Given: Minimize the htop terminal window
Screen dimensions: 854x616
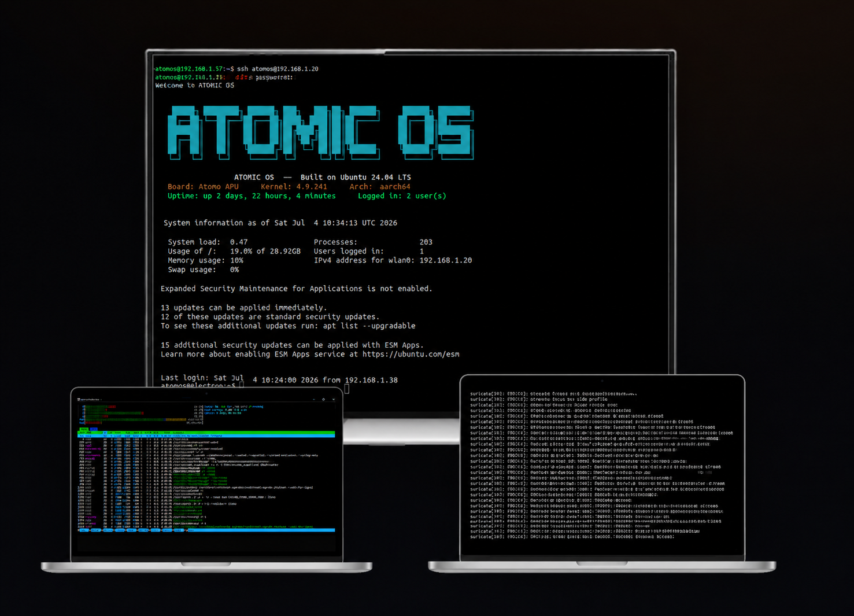Looking at the screenshot, I should pos(314,399).
